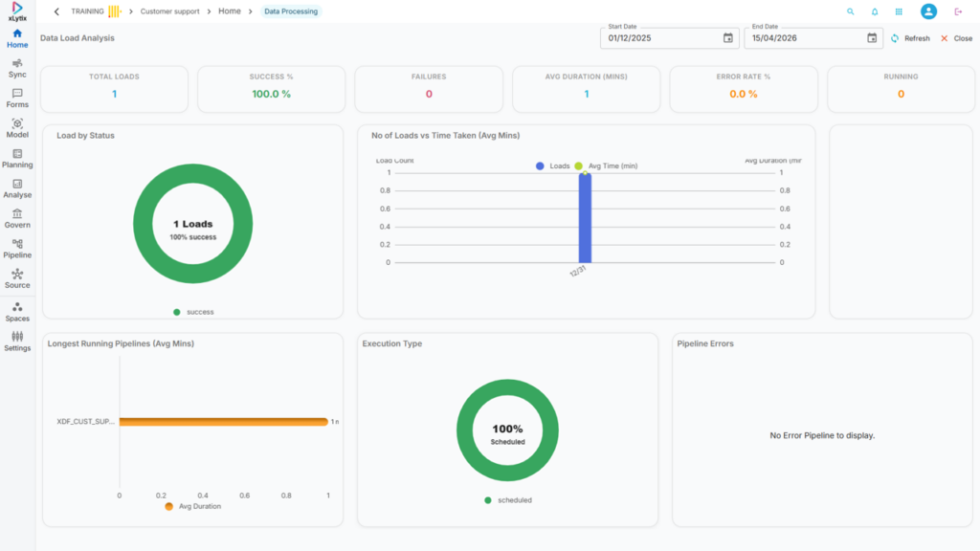Open the notifications bell

click(x=875, y=11)
